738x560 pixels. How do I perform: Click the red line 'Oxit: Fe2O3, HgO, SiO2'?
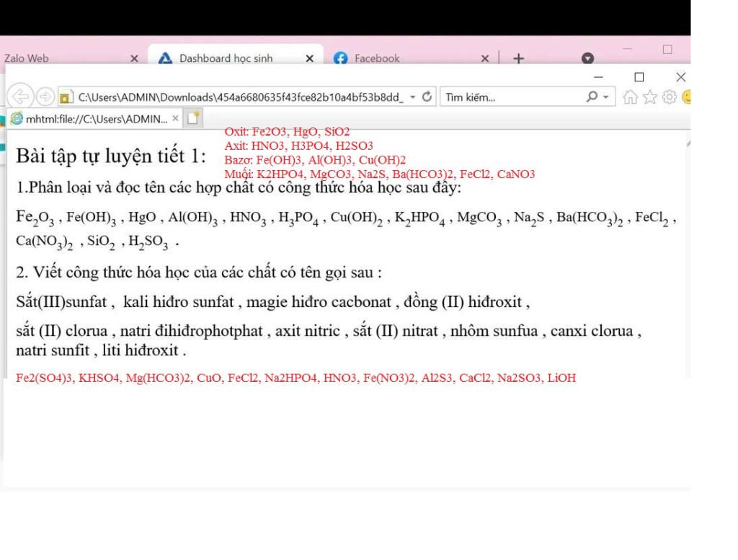click(x=287, y=131)
